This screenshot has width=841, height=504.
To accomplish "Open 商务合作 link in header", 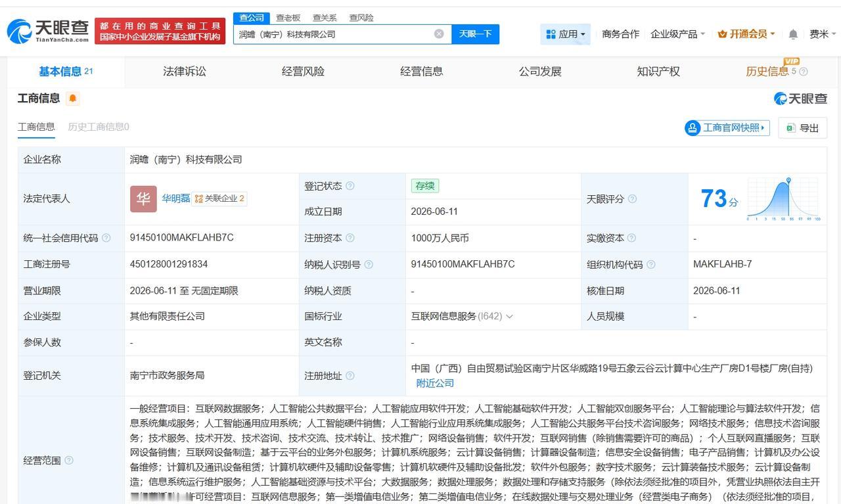I will tap(620, 34).
